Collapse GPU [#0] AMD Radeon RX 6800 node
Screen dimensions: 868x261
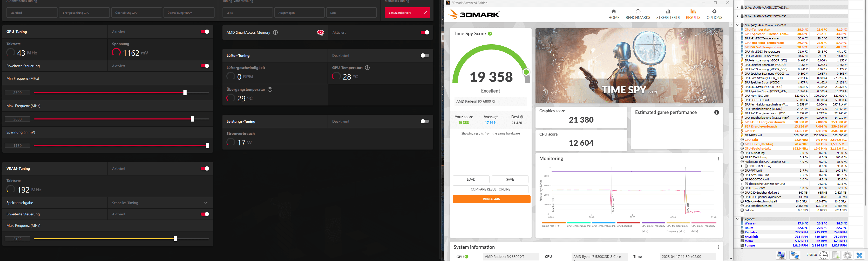pos(737,25)
